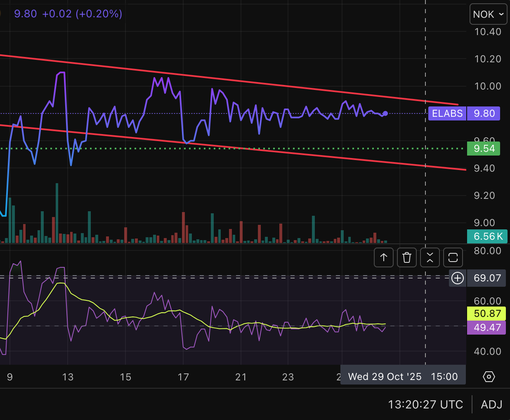Click the plus icon beside 69.07
This screenshot has width=510, height=420.
[x=458, y=278]
